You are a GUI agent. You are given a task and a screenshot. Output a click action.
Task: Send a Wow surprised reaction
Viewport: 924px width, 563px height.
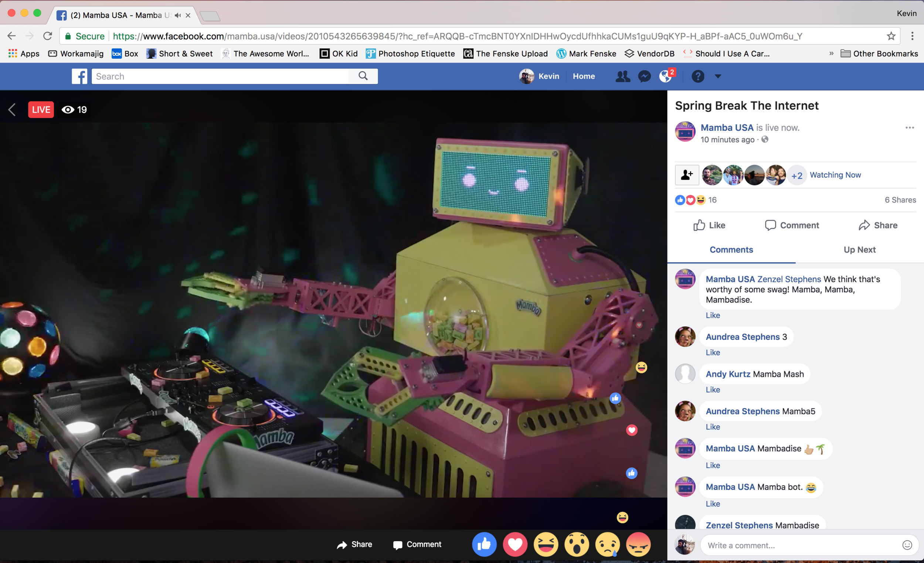(x=577, y=544)
